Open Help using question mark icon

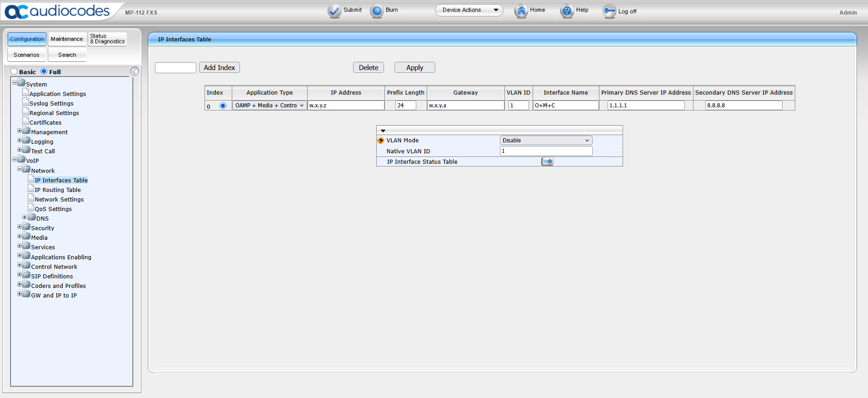(567, 11)
